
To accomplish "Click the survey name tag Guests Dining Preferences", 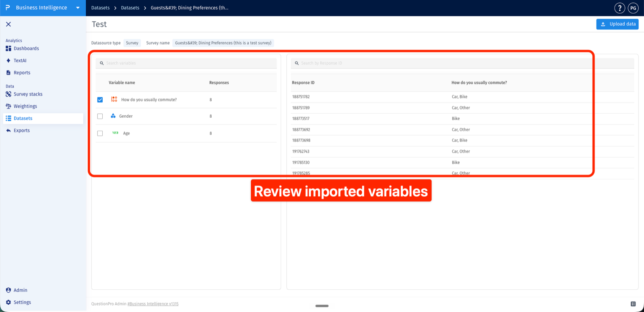I will (223, 43).
